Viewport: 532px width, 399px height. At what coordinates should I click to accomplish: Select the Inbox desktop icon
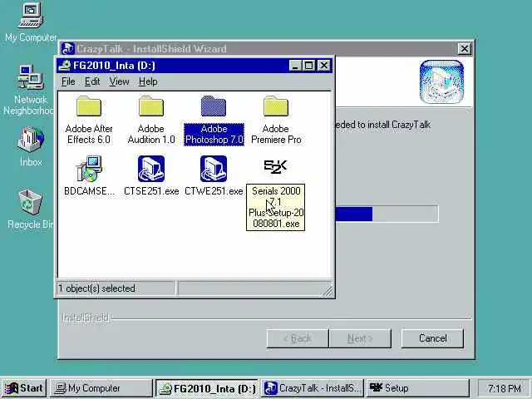point(31,140)
